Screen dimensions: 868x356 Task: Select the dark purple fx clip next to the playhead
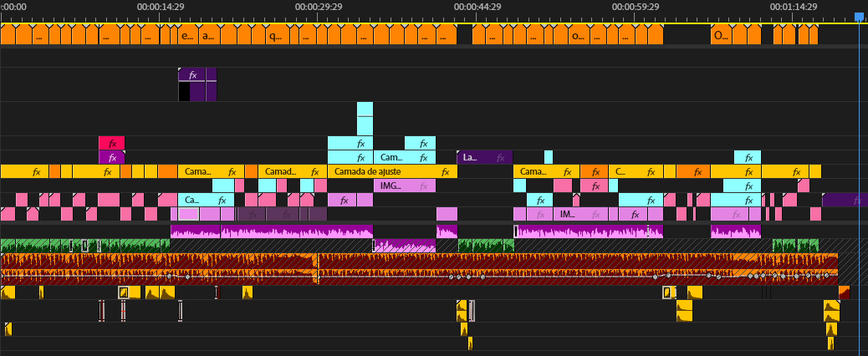click(x=845, y=200)
